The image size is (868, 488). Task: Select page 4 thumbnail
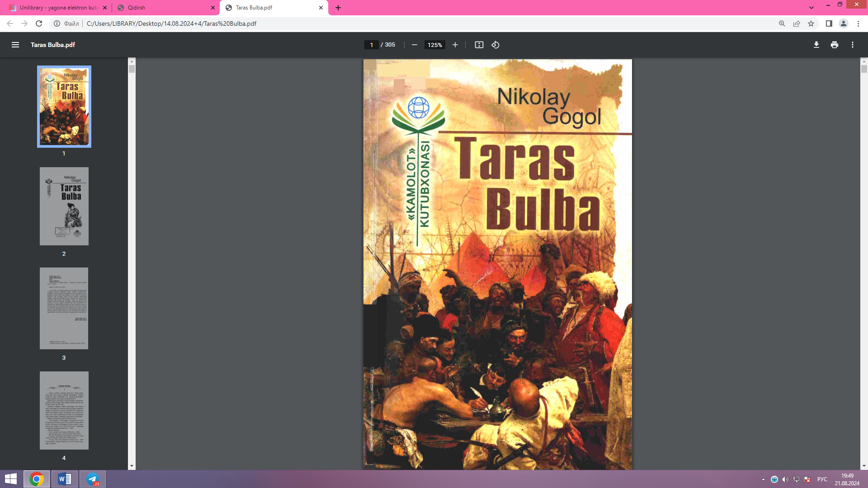pos(64,410)
